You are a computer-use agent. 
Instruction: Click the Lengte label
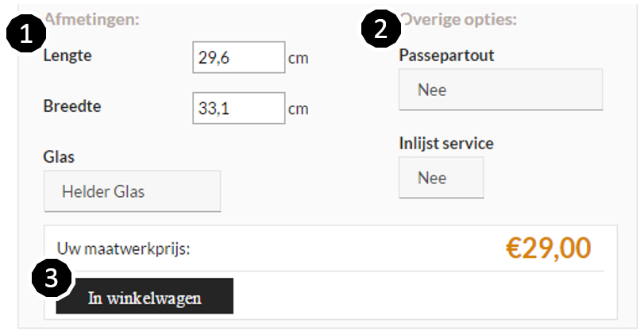67,56
